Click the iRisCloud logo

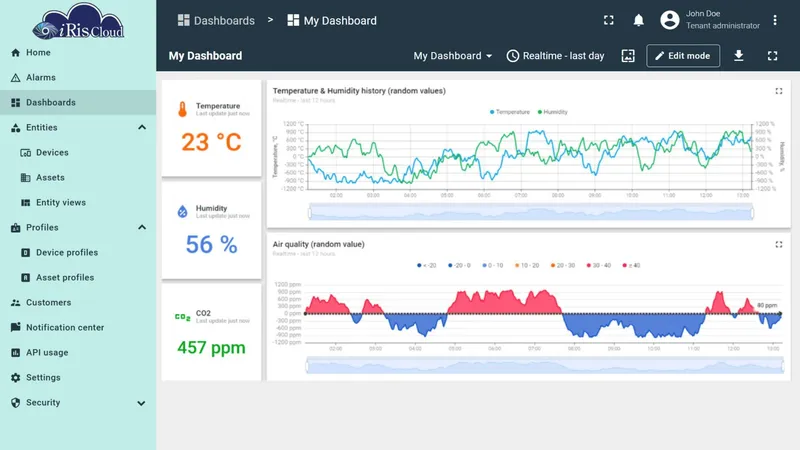[78, 21]
